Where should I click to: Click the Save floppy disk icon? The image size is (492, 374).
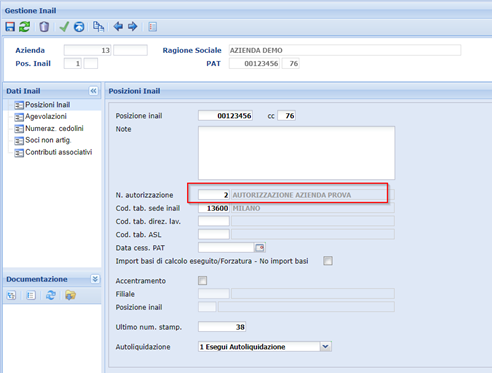pos(10,27)
